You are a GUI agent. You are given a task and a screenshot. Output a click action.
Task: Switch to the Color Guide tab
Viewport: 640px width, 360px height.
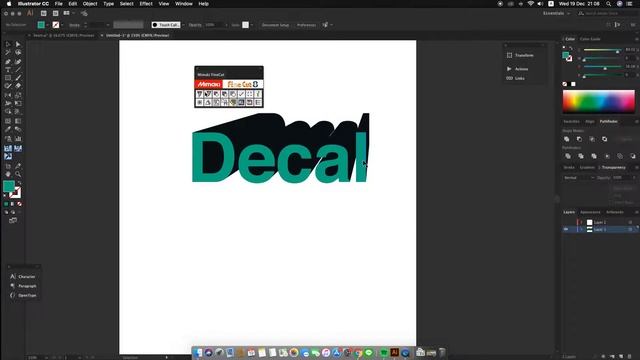tap(590, 39)
